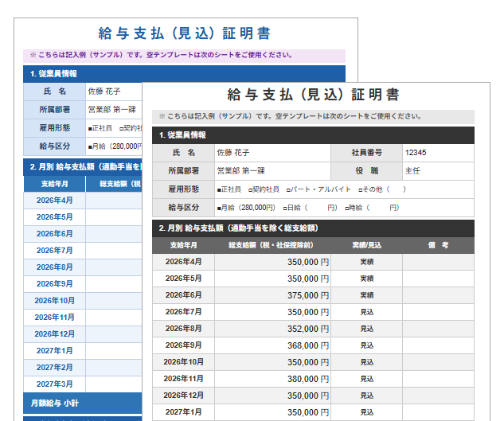Click 実績/見込 column header
504x421 pixels.
pyautogui.click(x=366, y=245)
